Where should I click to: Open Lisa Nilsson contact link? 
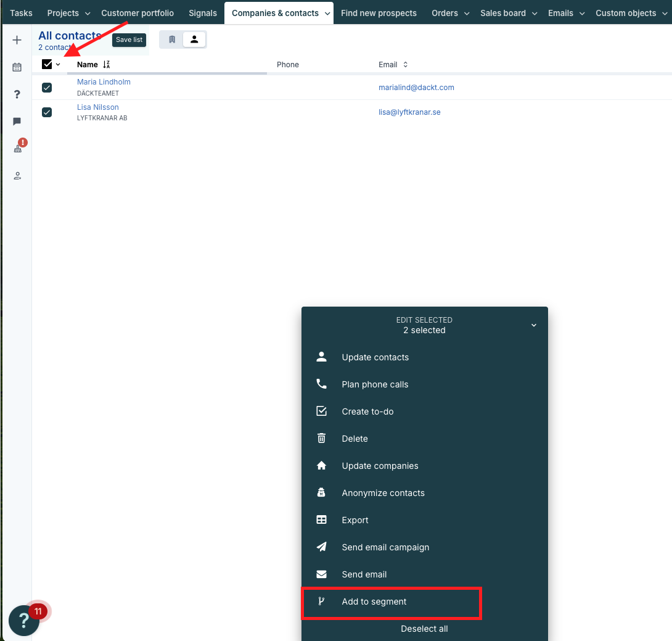(x=97, y=107)
